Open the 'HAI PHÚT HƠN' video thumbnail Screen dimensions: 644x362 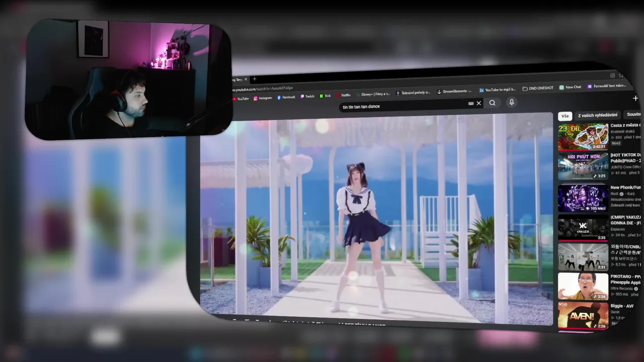[583, 166]
